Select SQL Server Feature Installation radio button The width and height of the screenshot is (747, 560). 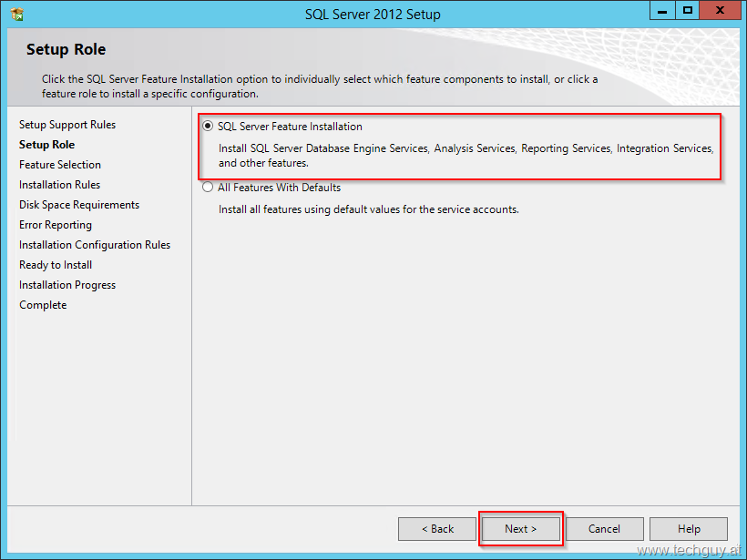click(x=208, y=127)
